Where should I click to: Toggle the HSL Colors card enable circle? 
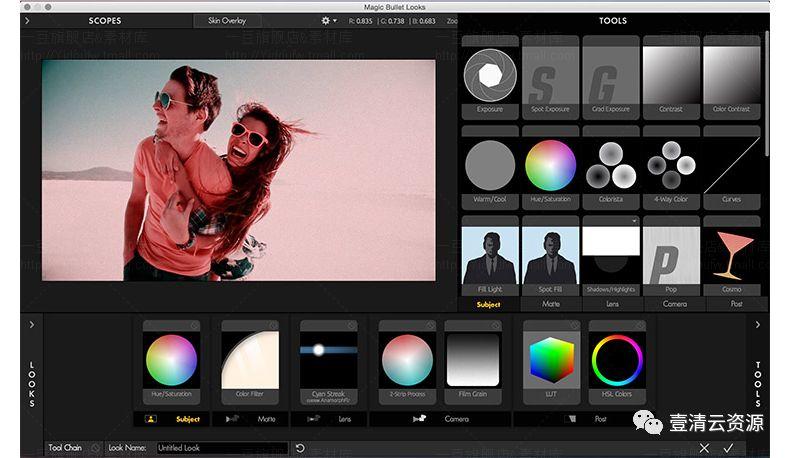click(x=640, y=326)
